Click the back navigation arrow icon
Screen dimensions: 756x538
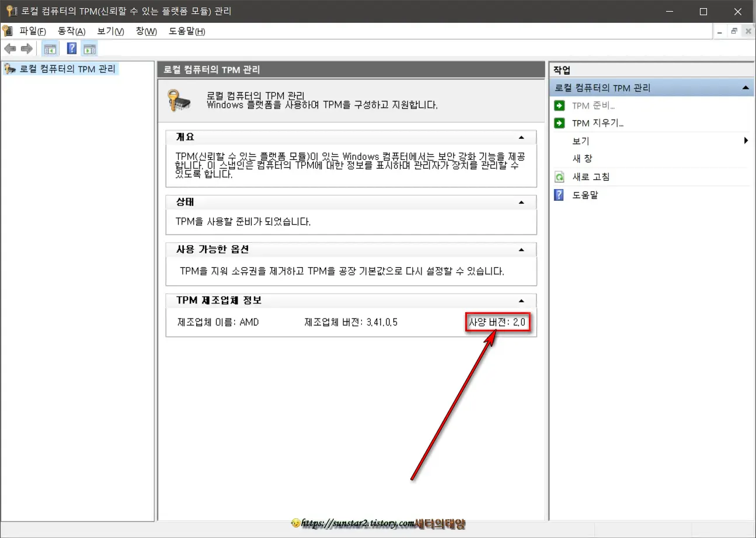pos(10,48)
